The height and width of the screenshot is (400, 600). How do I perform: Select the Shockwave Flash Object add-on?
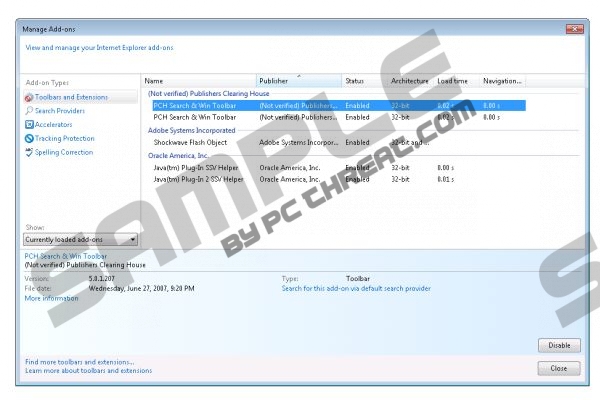point(191,142)
